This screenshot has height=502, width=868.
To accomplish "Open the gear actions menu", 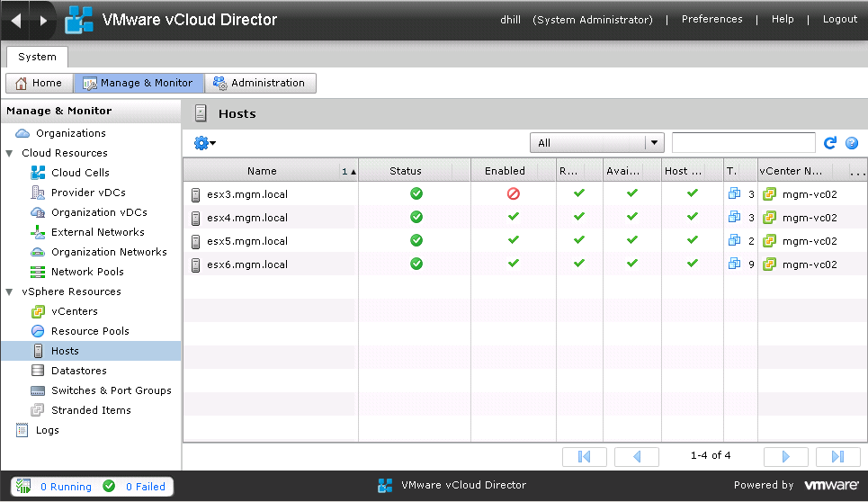I will tap(204, 143).
